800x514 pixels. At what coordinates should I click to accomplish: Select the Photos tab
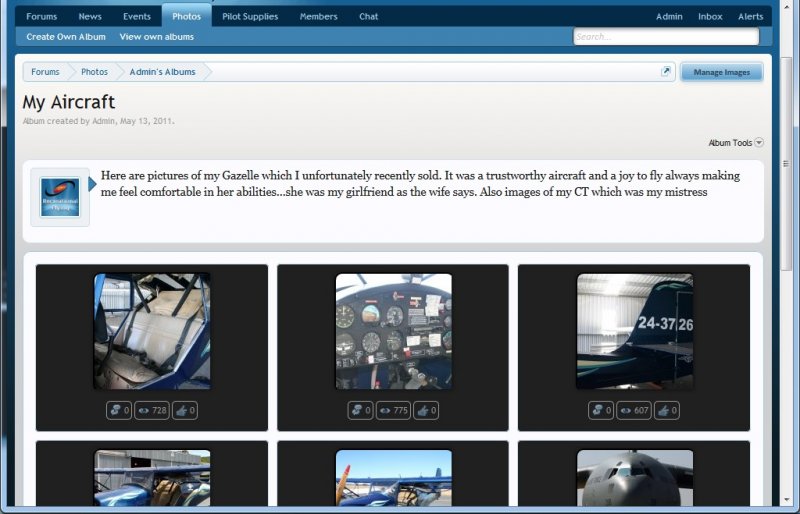(x=186, y=16)
